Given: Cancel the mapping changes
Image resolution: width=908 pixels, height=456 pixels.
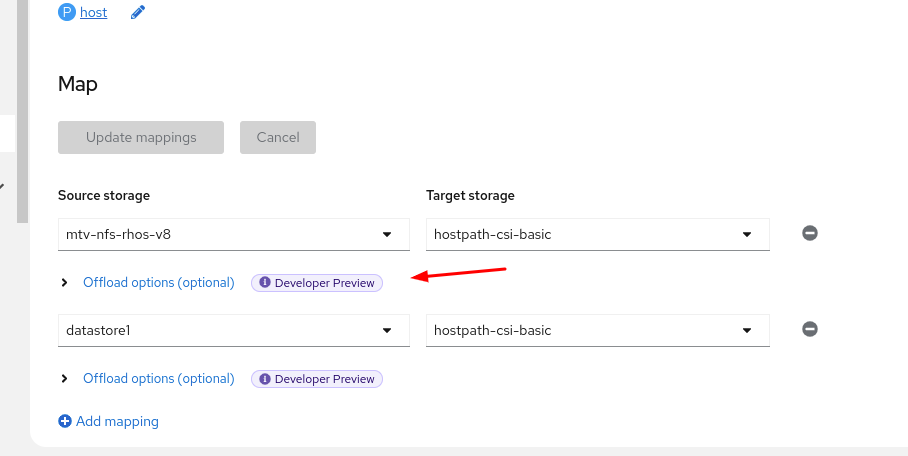Looking at the screenshot, I should pos(278,137).
